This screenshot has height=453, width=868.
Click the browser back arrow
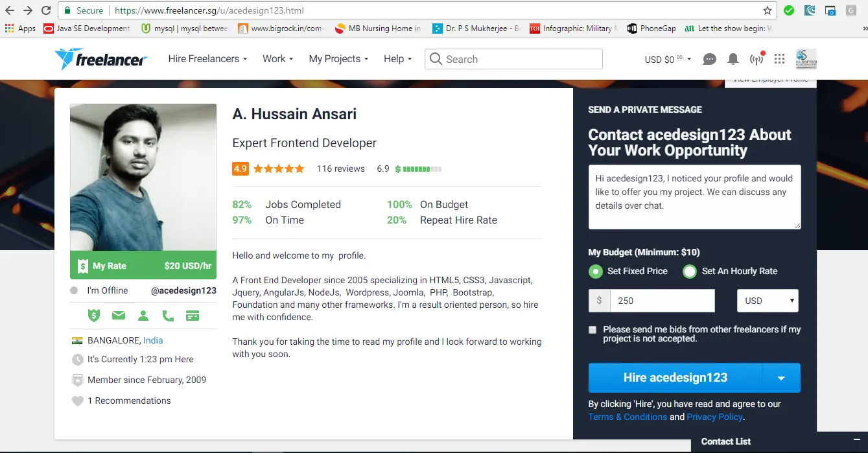(x=10, y=10)
